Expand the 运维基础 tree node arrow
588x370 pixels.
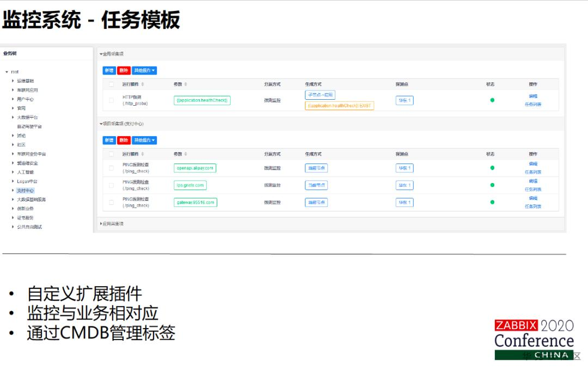13,81
